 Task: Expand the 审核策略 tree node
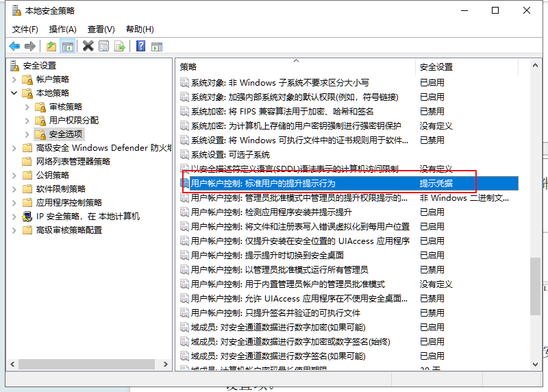point(27,107)
